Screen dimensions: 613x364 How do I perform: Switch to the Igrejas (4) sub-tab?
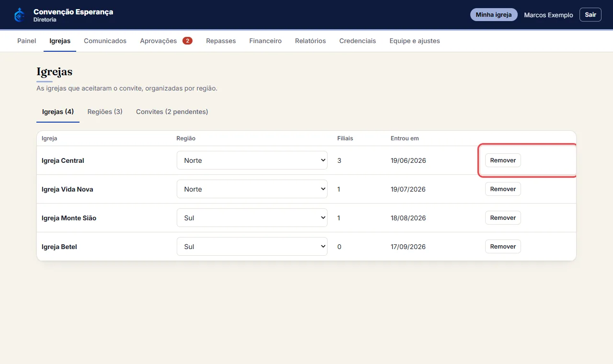pos(58,112)
